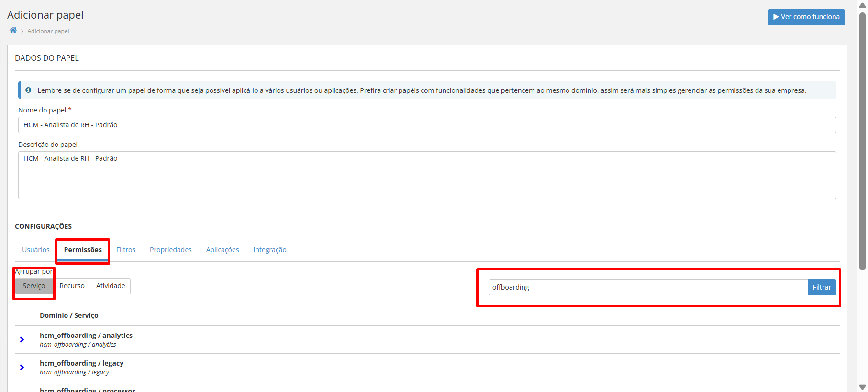This screenshot has width=868, height=392.
Task: Click the info icon in the reminder banner
Action: coord(28,90)
